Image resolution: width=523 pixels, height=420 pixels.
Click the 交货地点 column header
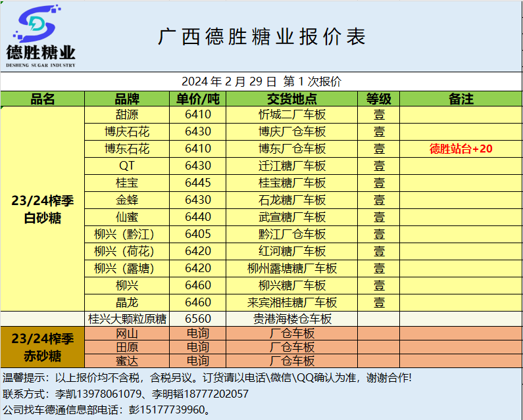[291, 99]
